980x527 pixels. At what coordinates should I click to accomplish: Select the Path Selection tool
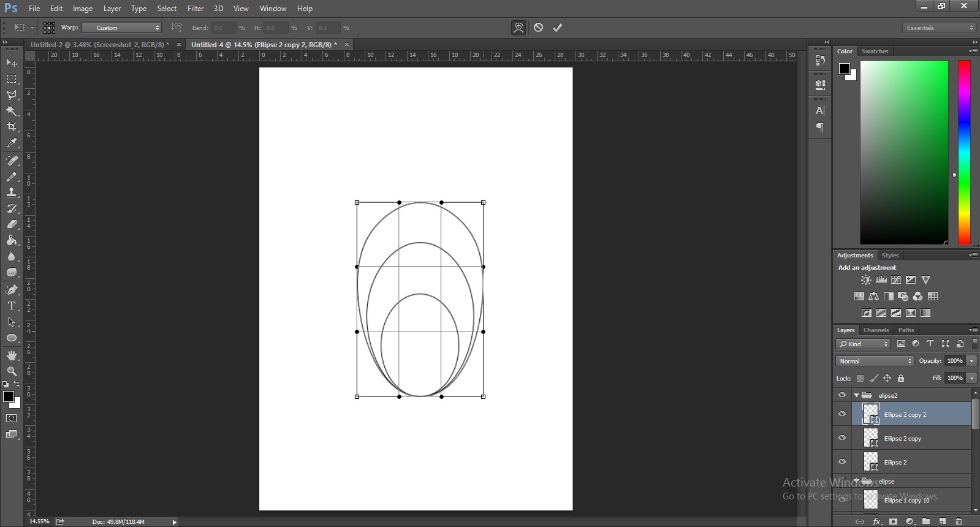click(x=12, y=322)
